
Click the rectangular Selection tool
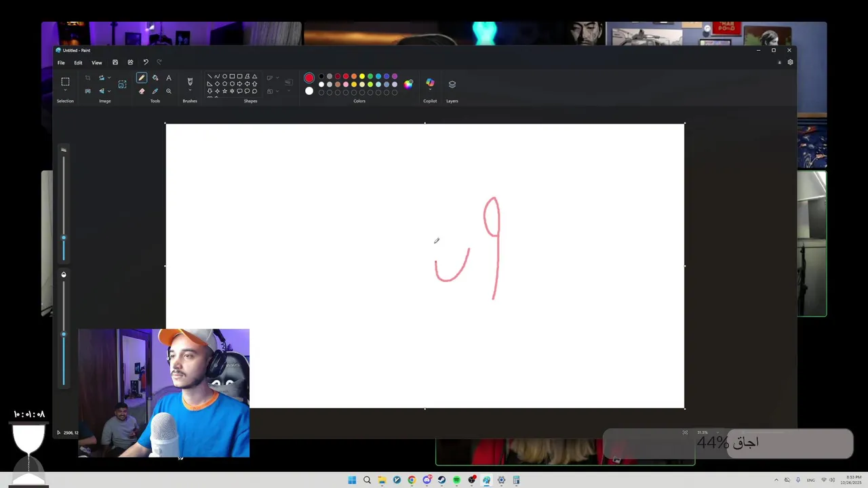[65, 81]
